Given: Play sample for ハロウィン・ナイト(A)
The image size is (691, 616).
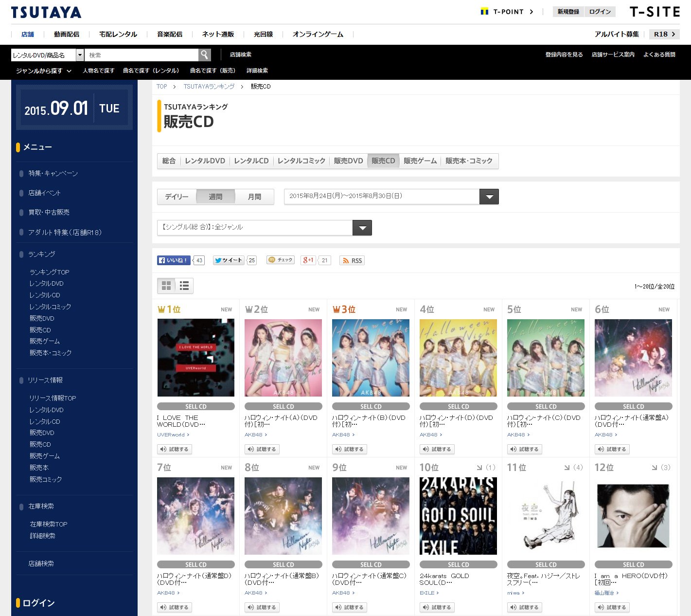Looking at the screenshot, I should point(262,449).
